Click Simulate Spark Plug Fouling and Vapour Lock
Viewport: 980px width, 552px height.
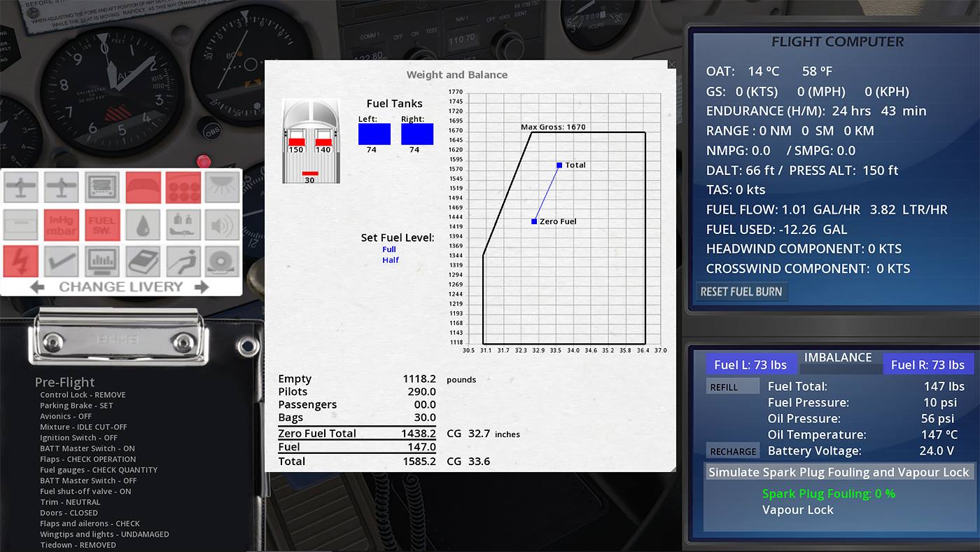coord(839,472)
